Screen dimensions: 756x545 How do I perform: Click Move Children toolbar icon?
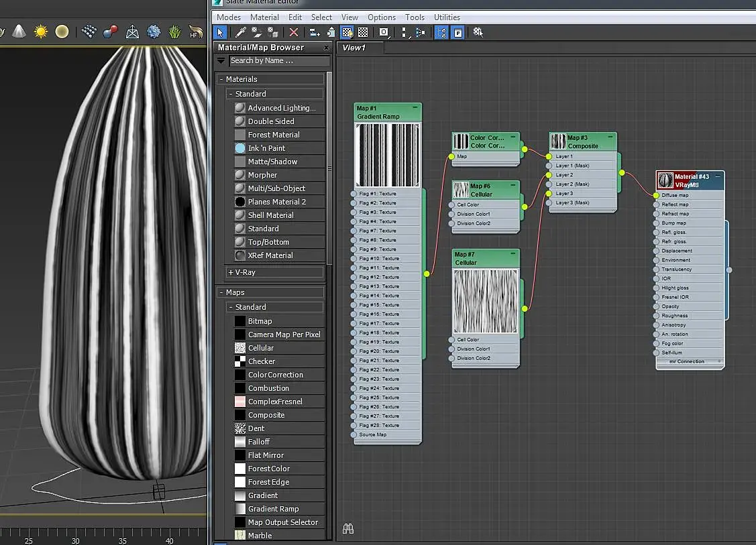[x=314, y=32]
